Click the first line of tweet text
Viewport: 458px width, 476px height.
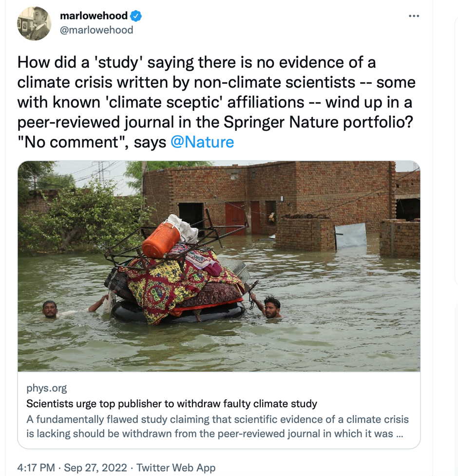tap(196, 62)
